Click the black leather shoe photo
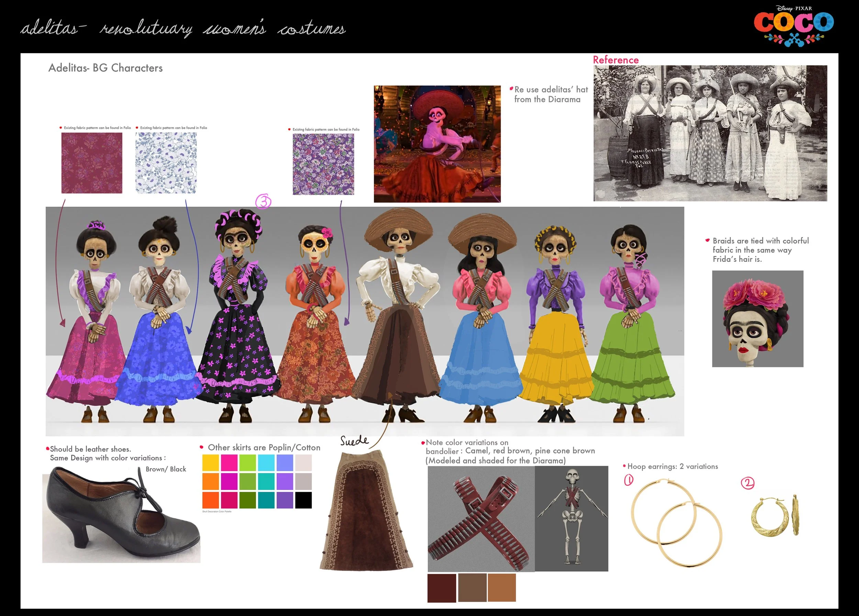Viewport: 859px width, 616px height. [121, 515]
